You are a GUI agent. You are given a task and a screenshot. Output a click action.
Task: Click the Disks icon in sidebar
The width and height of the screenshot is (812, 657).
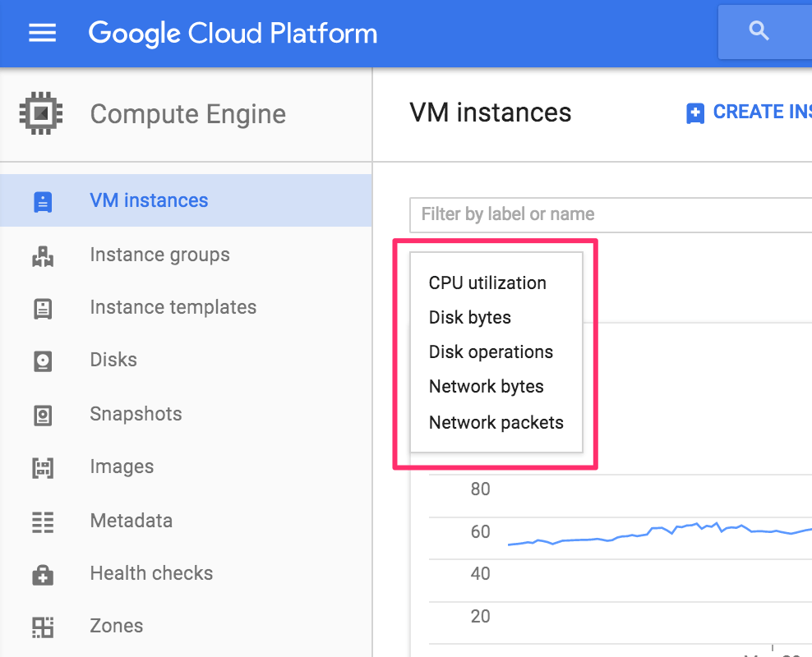(43, 361)
